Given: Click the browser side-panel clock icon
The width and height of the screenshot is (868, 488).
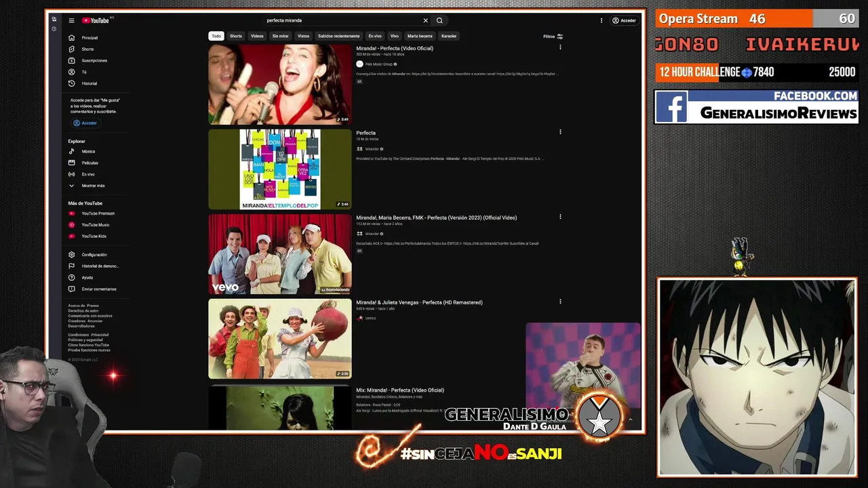Looking at the screenshot, I should 54,28.
